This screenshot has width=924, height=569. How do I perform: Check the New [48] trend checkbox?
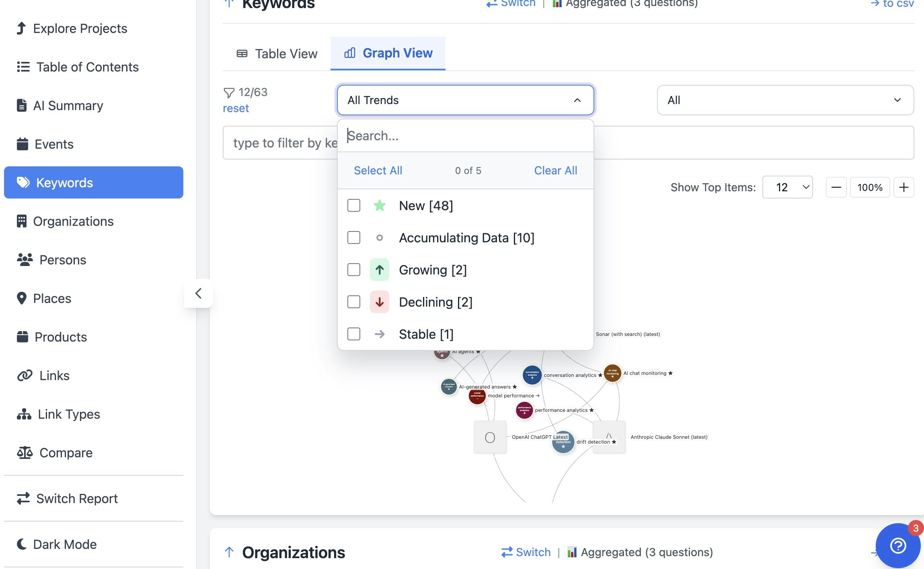pyautogui.click(x=354, y=205)
